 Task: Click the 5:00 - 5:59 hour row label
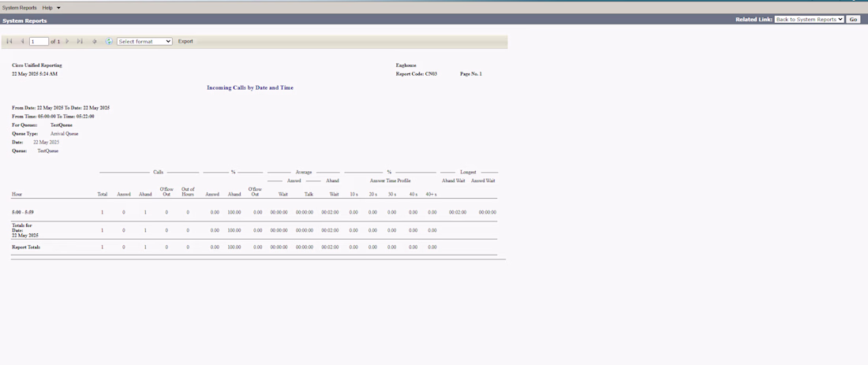(x=23, y=212)
